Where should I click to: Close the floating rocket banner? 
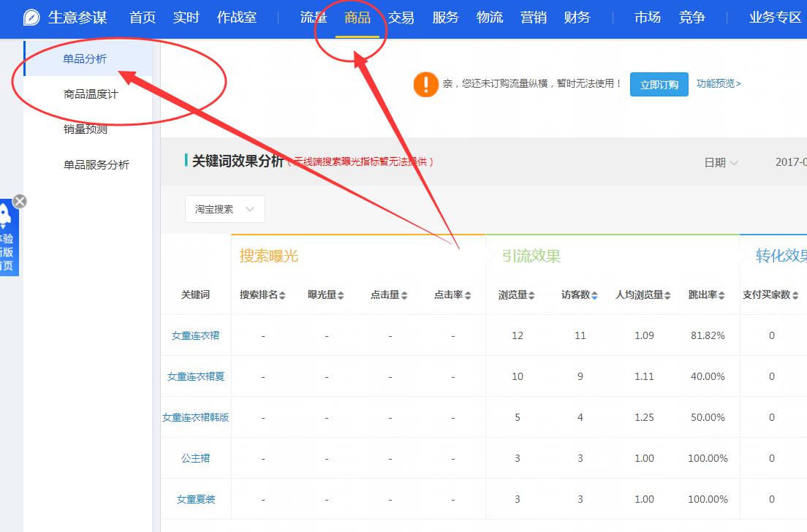click(20, 202)
